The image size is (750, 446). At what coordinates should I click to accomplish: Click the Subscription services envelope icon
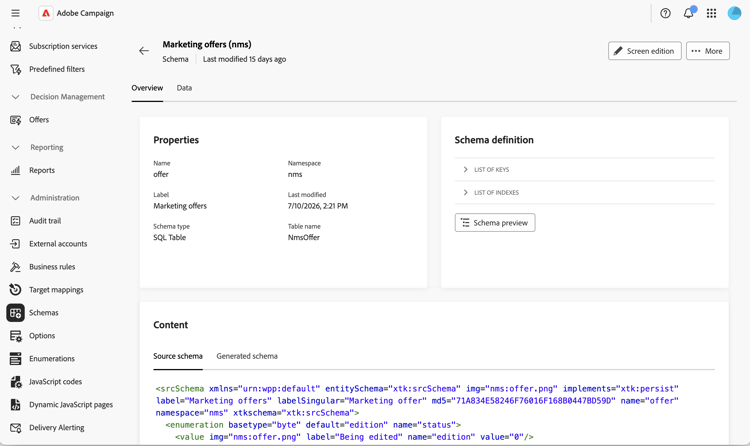15,46
